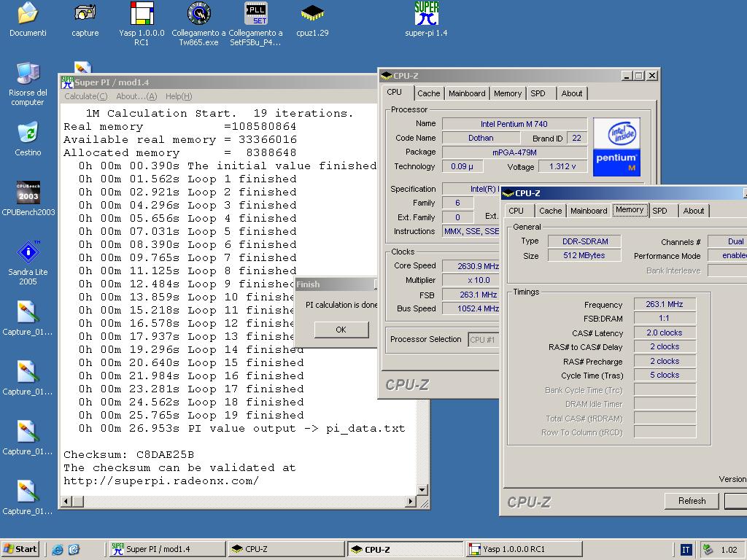Click Super PI horizontal scrollbar right arrow
Screen dimensions: 747x560
411,501
